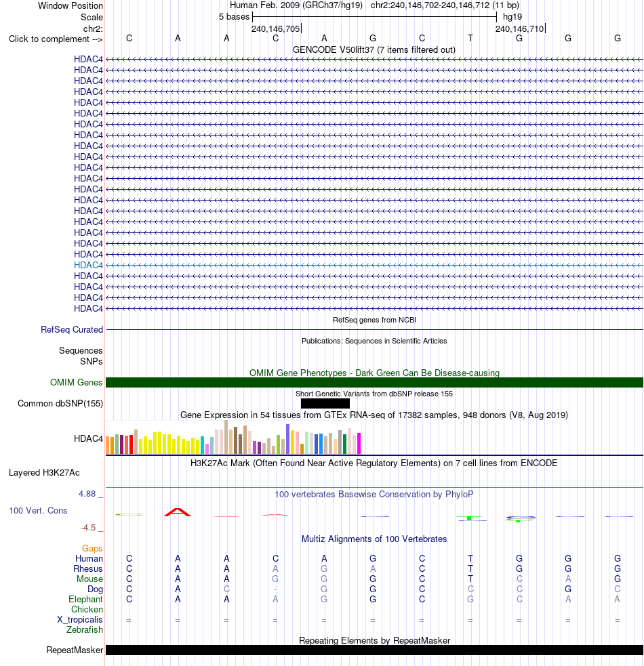Click the black RepeatMasker bar
Screen dimensions: 644x666
click(374, 650)
